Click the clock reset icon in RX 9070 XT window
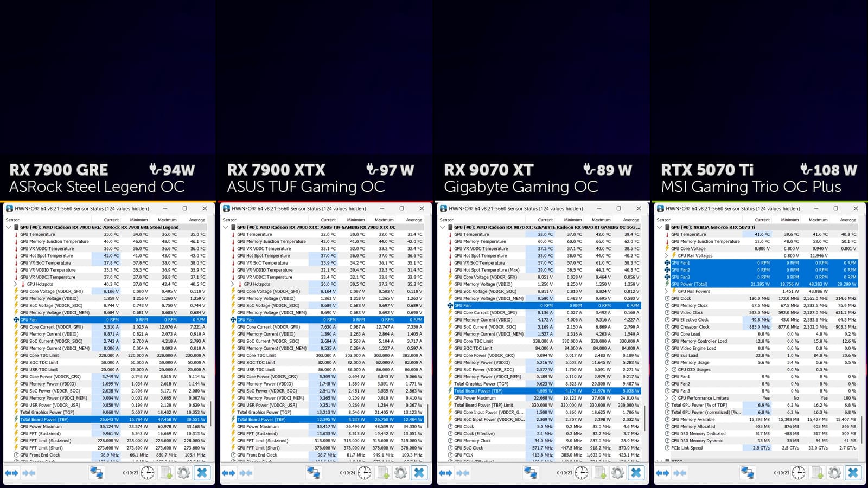 click(x=582, y=473)
